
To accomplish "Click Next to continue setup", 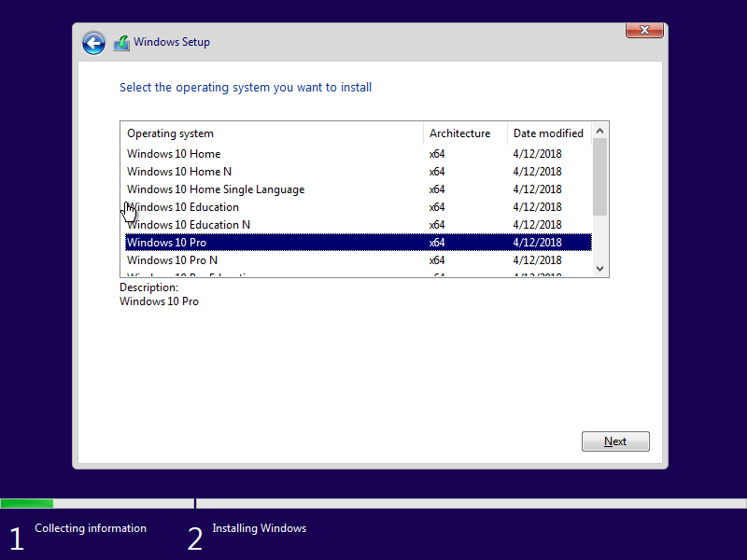I will (615, 441).
